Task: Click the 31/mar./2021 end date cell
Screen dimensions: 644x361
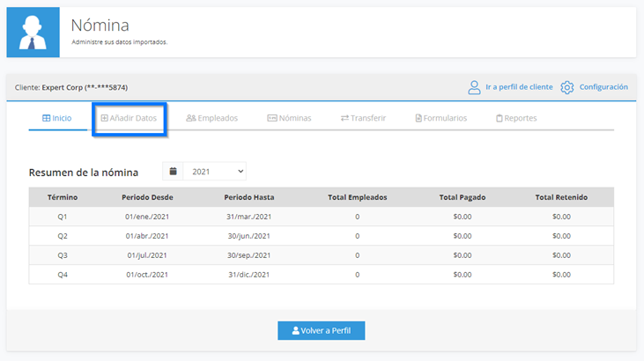Action: click(249, 217)
